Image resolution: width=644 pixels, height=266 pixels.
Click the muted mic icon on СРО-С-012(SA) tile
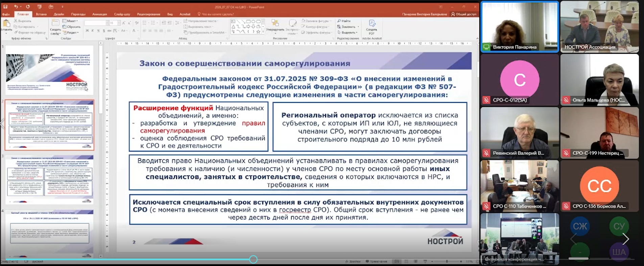tap(486, 100)
